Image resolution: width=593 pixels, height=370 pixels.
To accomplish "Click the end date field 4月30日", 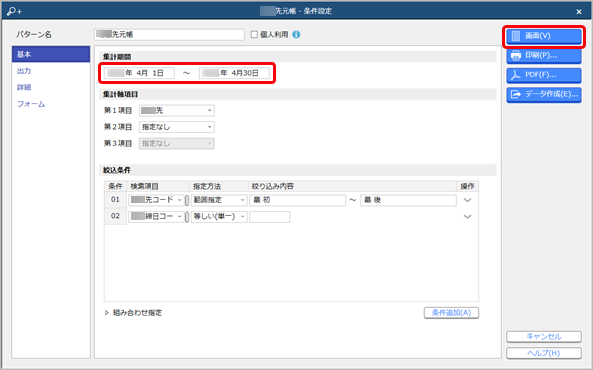I will coord(234,73).
